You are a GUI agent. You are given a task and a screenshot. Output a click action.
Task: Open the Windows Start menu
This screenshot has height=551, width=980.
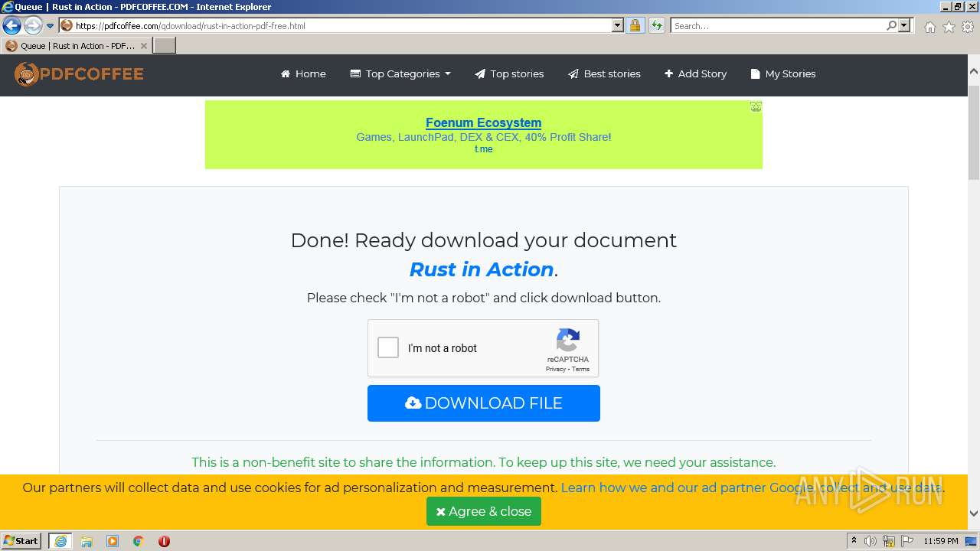tap(21, 541)
